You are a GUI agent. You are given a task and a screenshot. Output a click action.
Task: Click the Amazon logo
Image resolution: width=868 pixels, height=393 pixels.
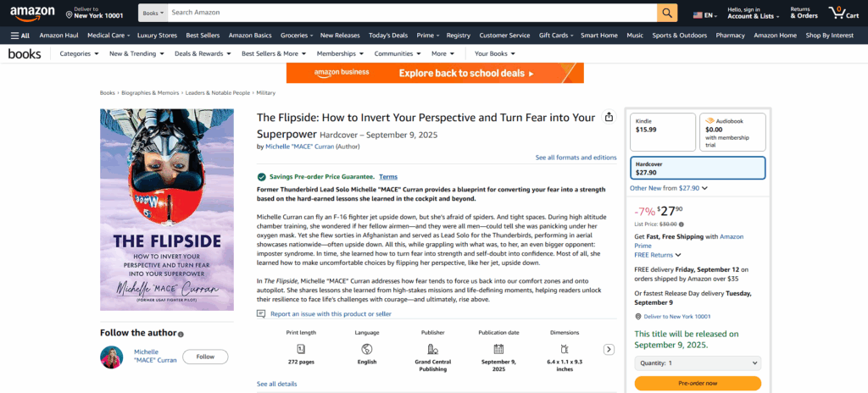tap(34, 14)
